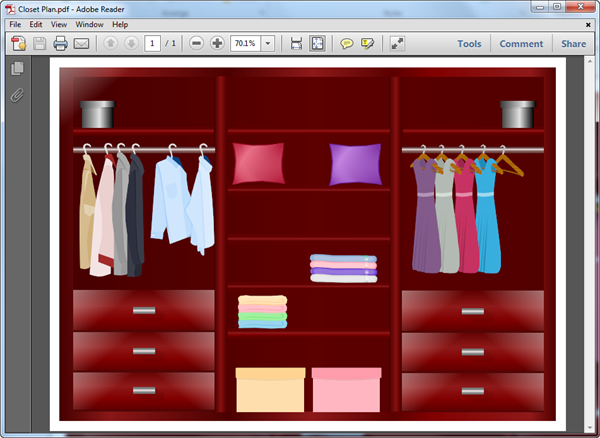The width and height of the screenshot is (600, 438).
Task: Toggle read mode view icon
Action: (397, 44)
